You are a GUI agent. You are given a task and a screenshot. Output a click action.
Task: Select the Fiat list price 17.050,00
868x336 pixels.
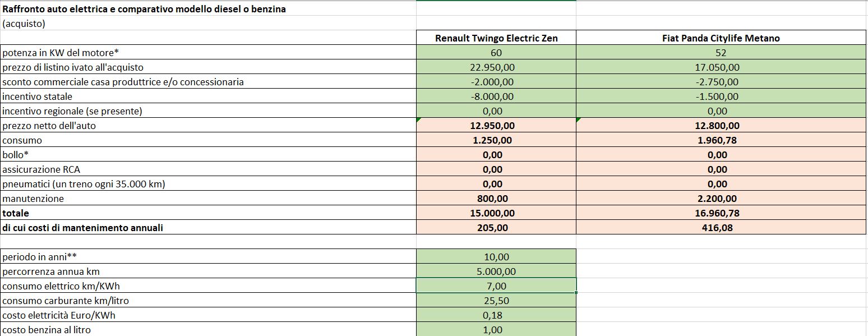[x=721, y=68]
